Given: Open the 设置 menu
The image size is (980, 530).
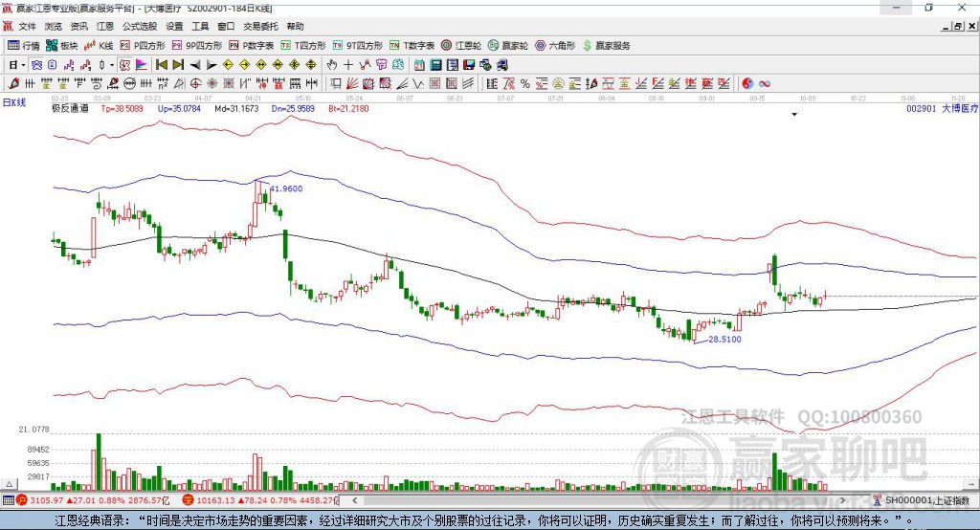Looking at the screenshot, I should (174, 26).
